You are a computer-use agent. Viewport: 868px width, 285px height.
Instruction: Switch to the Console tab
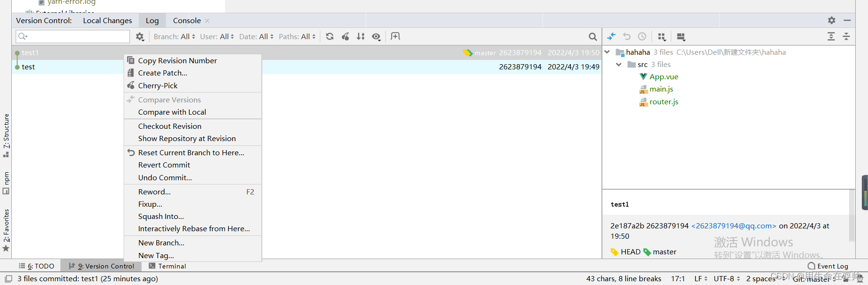coord(187,20)
